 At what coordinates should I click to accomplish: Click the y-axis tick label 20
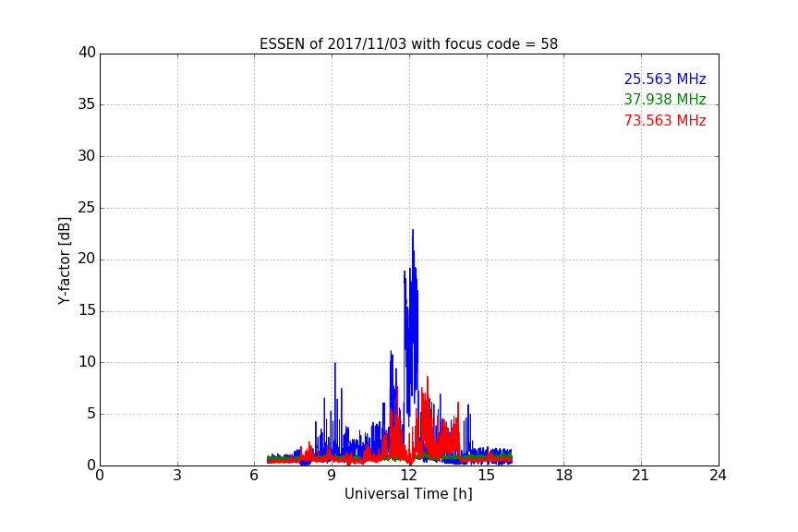coord(87,260)
